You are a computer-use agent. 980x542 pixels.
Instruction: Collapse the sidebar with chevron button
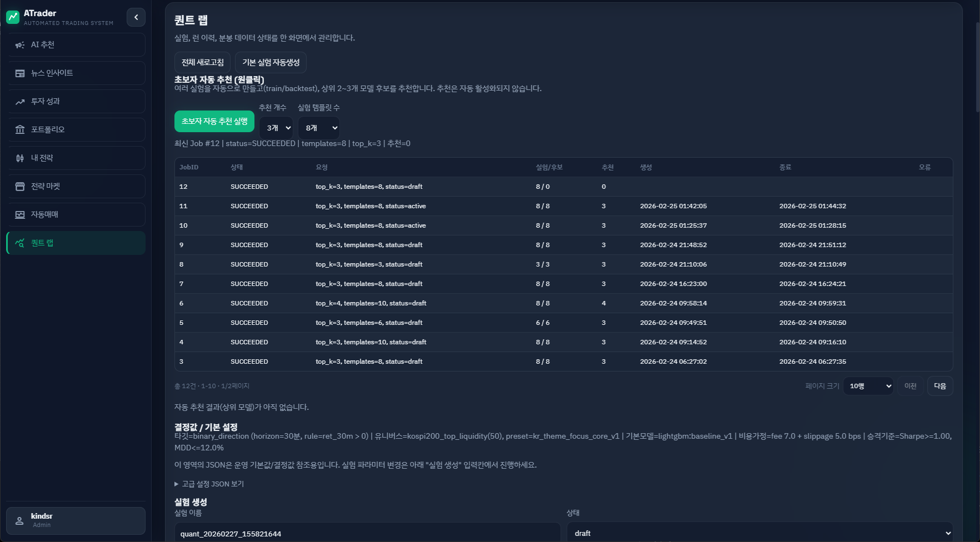click(x=136, y=17)
